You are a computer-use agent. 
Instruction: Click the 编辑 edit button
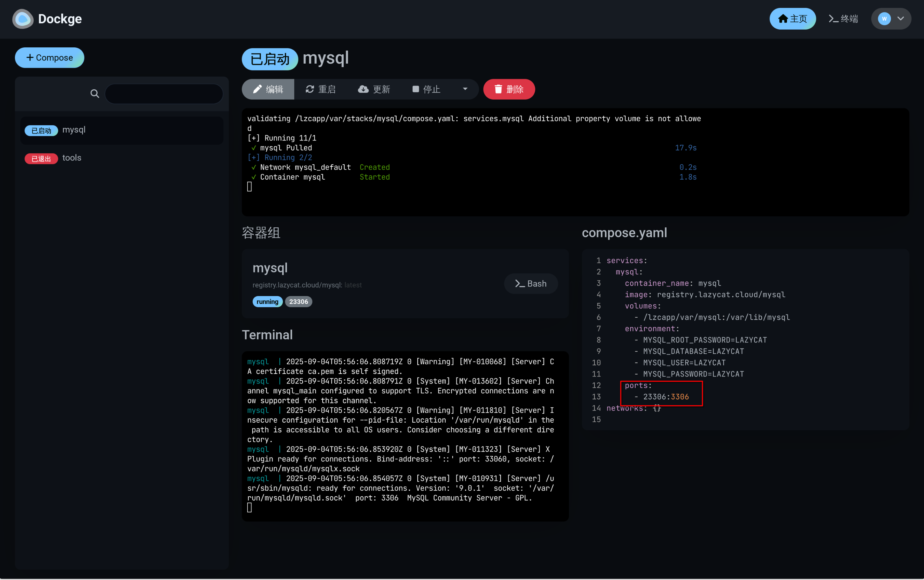(x=268, y=89)
